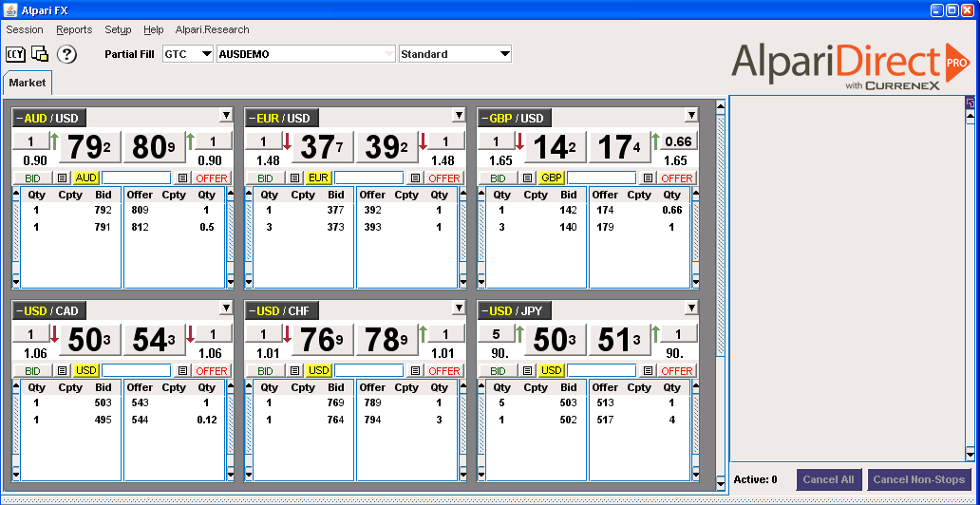The width and height of the screenshot is (980, 505).
Task: Toggle the yellow EUR currency button
Action: (x=318, y=178)
